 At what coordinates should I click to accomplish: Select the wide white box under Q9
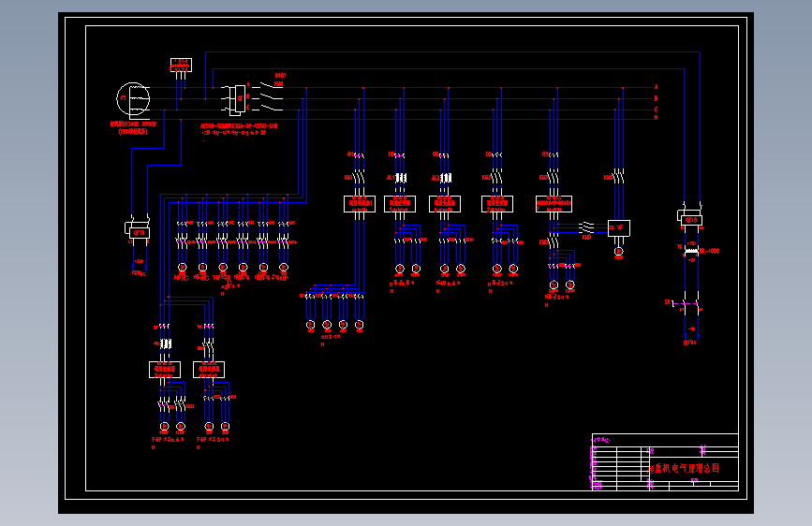coord(554,203)
